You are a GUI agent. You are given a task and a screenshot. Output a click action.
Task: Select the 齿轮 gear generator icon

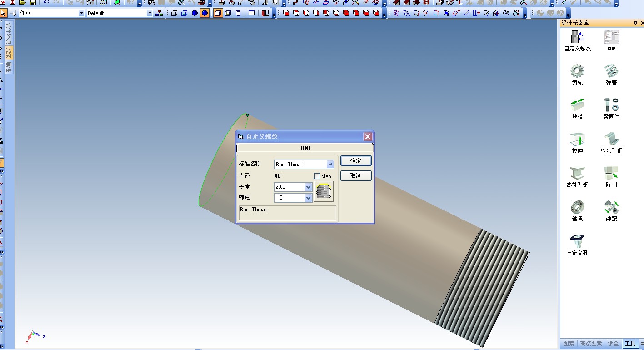pos(577,71)
